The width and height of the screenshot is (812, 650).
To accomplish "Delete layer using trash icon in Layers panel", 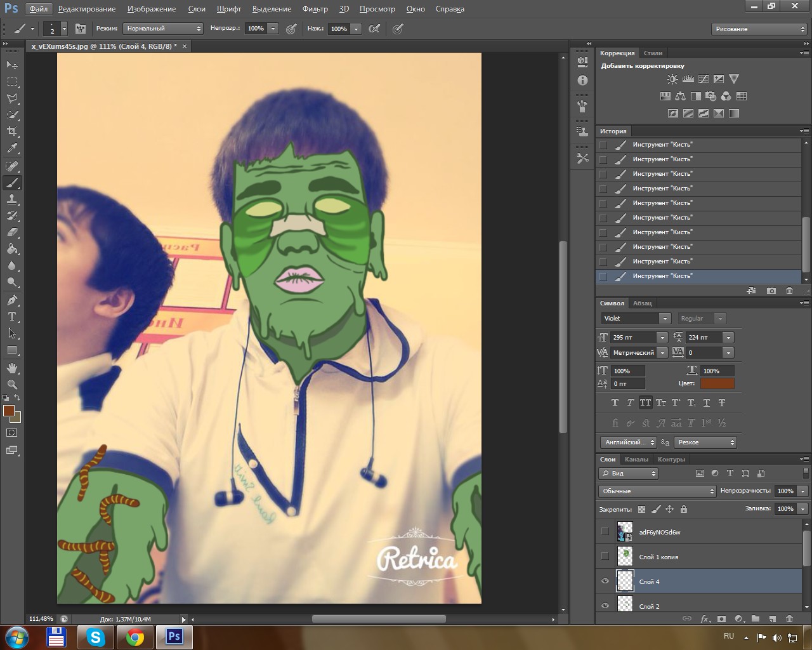I will click(789, 618).
